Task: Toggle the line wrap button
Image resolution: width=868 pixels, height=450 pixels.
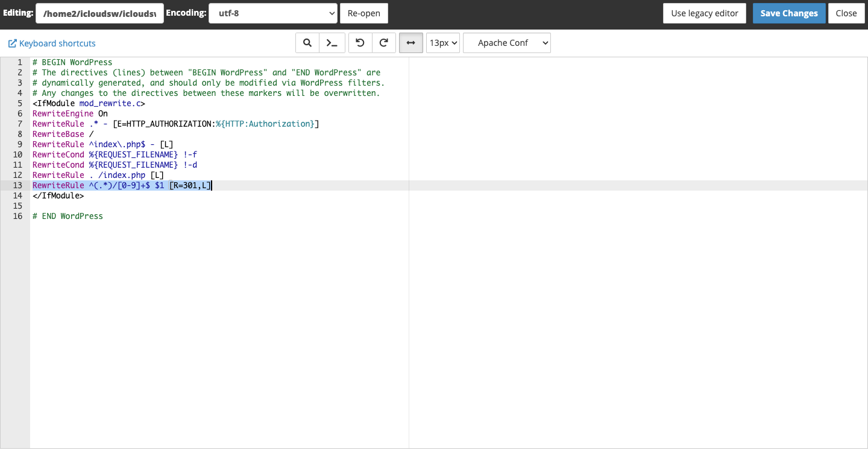Action: [410, 43]
